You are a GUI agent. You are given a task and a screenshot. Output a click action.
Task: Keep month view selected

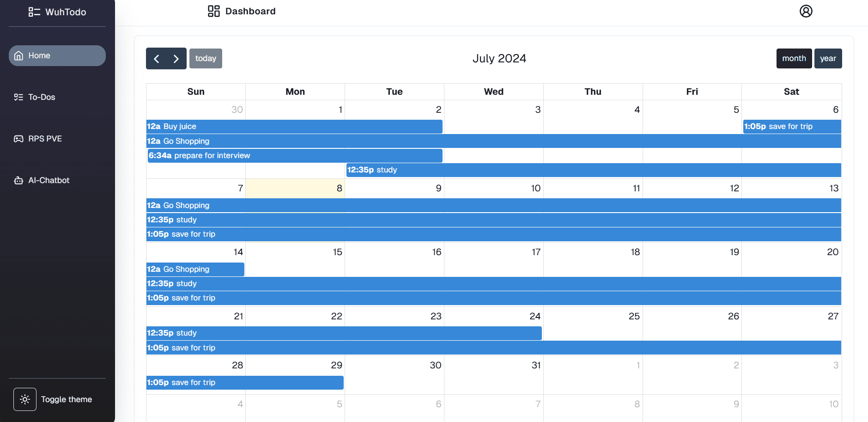(794, 58)
